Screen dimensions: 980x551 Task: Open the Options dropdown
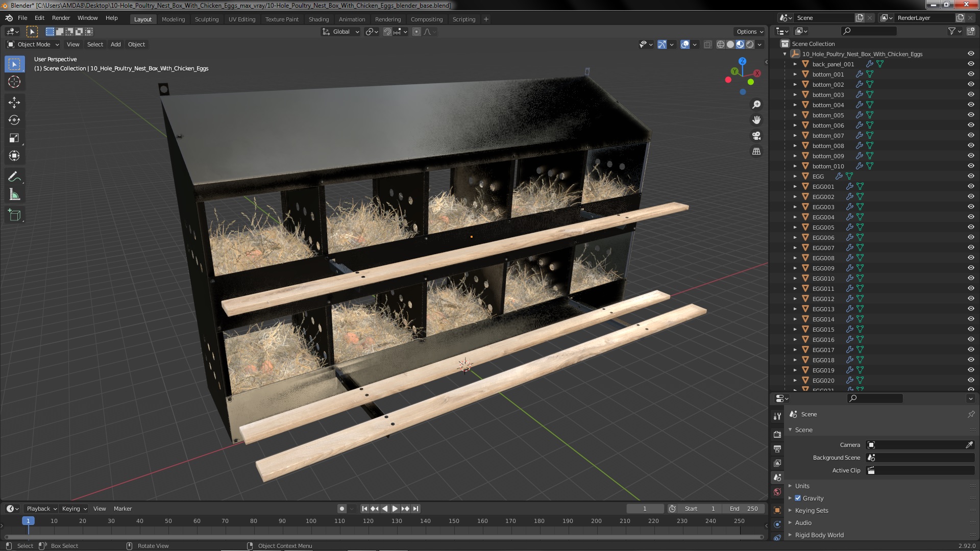click(750, 32)
